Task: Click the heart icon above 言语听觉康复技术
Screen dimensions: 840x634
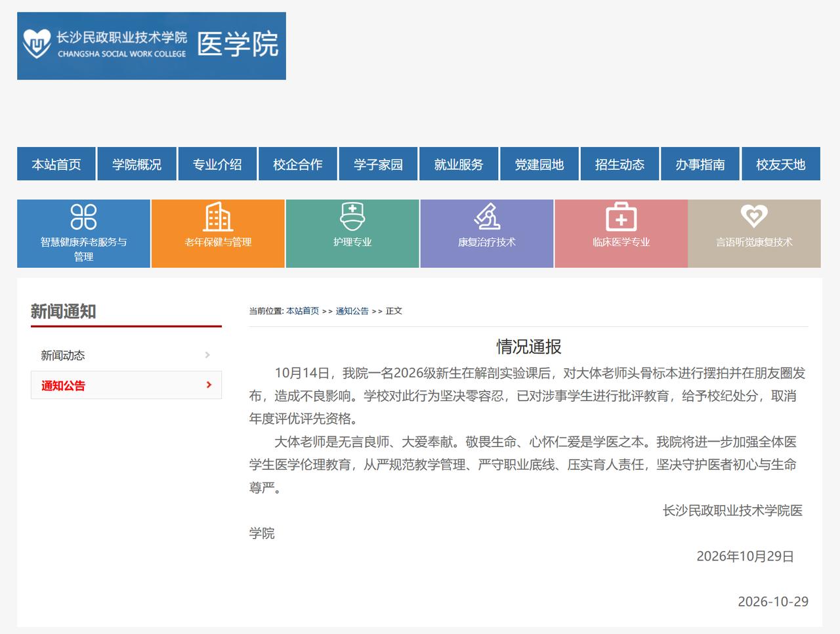Action: point(754,216)
